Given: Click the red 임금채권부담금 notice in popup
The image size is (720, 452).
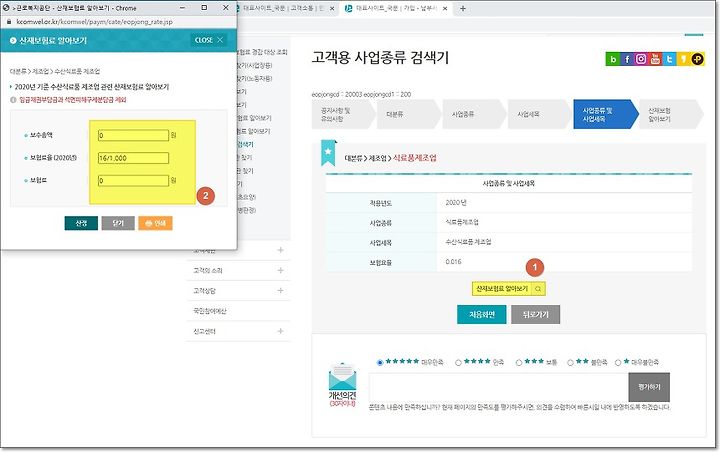Looking at the screenshot, I should tap(73, 100).
